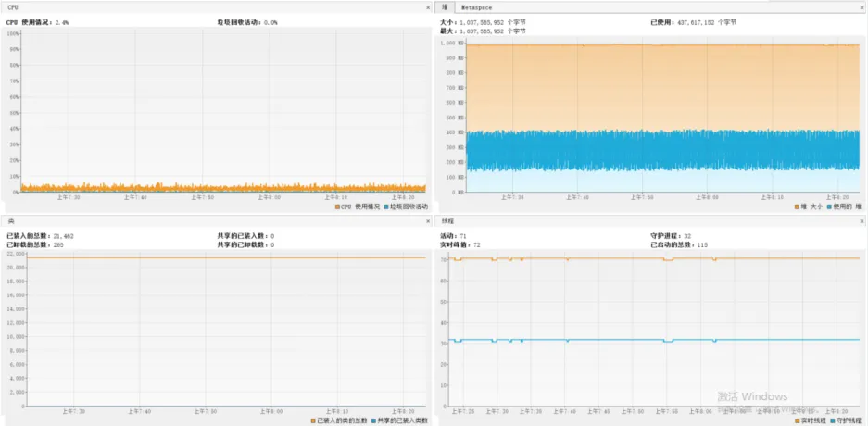
Task: Close the CPU graph panel
Action: [427, 7]
